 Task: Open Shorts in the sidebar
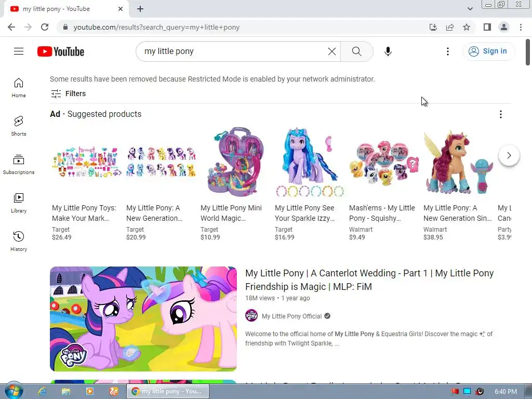coord(19,126)
